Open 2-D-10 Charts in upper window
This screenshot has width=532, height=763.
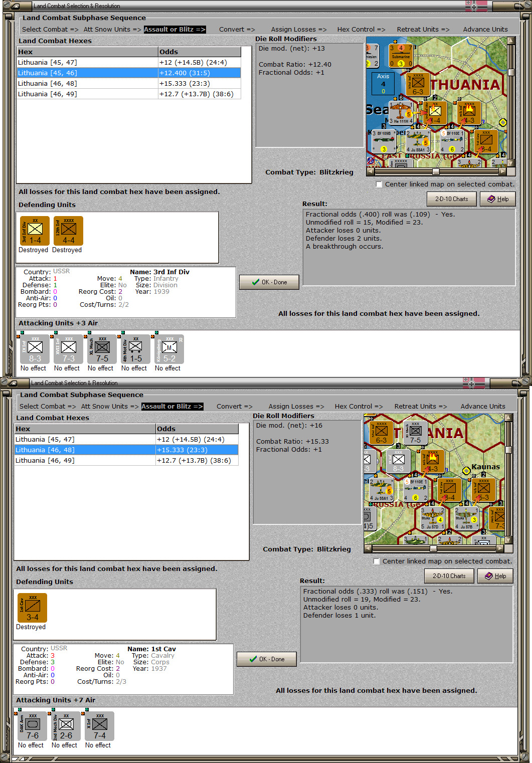pyautogui.click(x=451, y=199)
